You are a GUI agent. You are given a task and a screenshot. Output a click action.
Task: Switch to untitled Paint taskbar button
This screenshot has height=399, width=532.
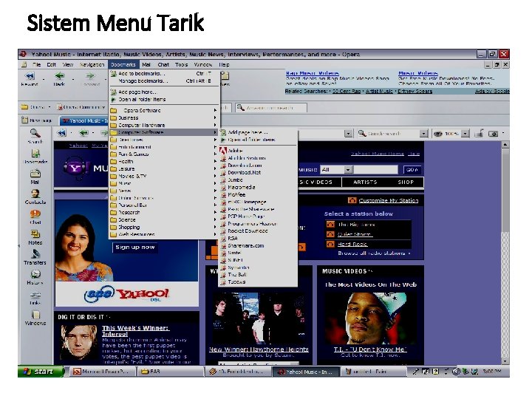(x=373, y=372)
